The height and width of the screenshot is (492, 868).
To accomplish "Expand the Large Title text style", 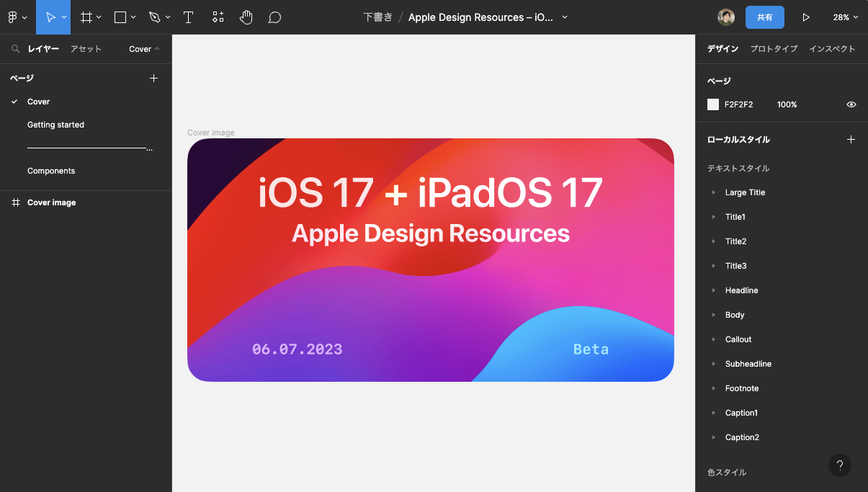I will [x=714, y=192].
